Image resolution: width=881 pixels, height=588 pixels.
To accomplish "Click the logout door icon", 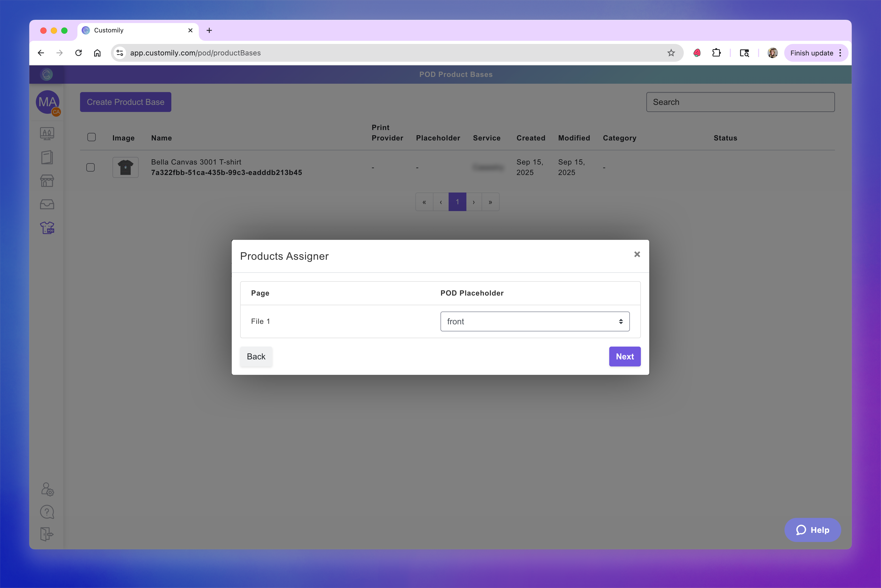I will pyautogui.click(x=47, y=534).
